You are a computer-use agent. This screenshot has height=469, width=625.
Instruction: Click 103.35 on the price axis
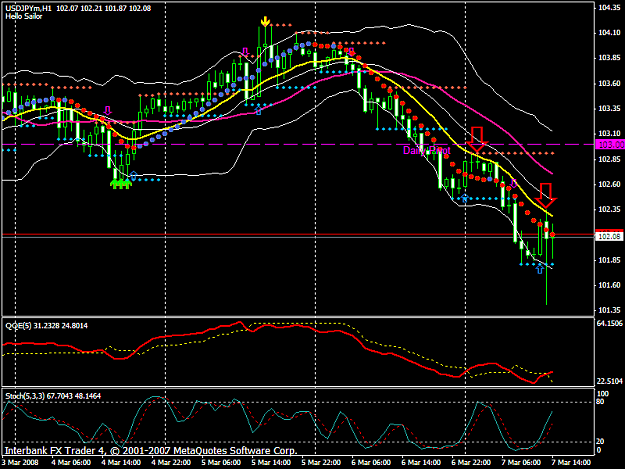[609, 108]
